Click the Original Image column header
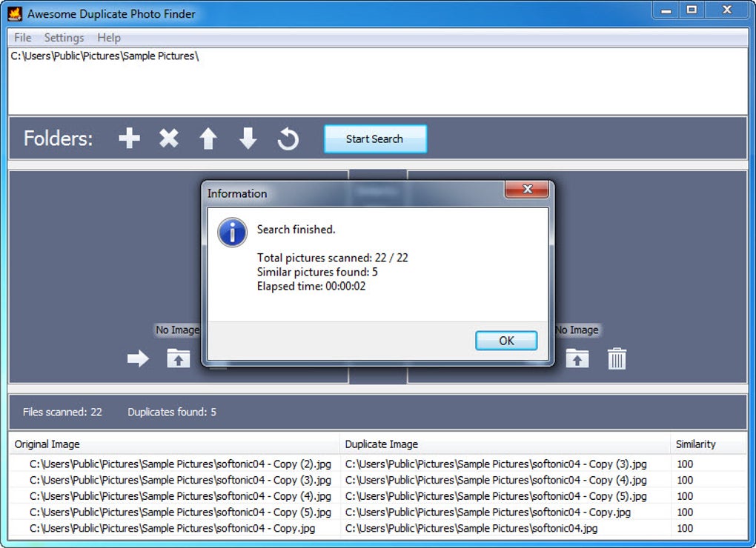 [174, 444]
